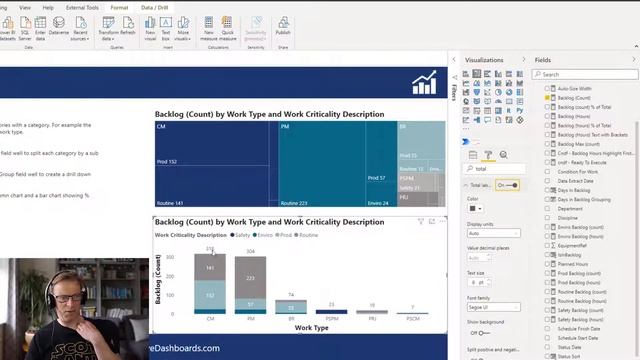Check Condition For Work field
The width and height of the screenshot is (640, 360).
point(547,172)
